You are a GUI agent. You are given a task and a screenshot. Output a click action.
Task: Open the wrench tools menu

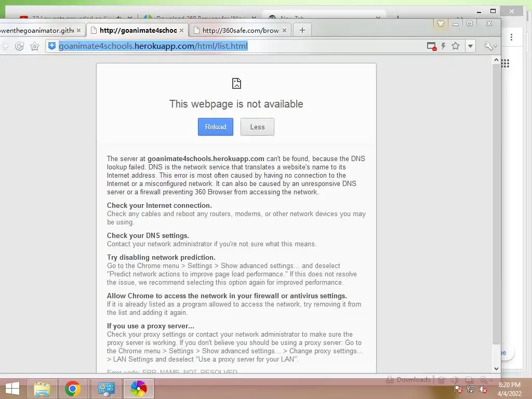tap(490, 46)
